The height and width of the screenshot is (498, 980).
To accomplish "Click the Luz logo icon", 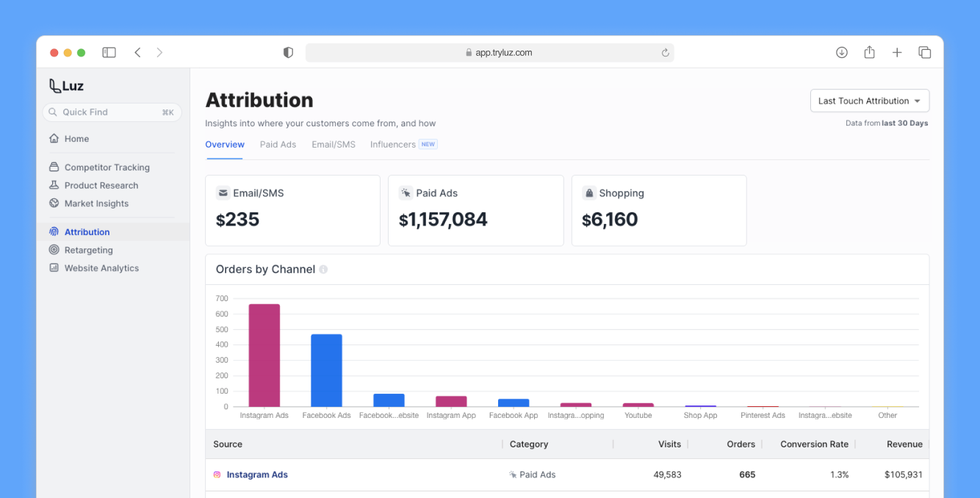I will (55, 86).
